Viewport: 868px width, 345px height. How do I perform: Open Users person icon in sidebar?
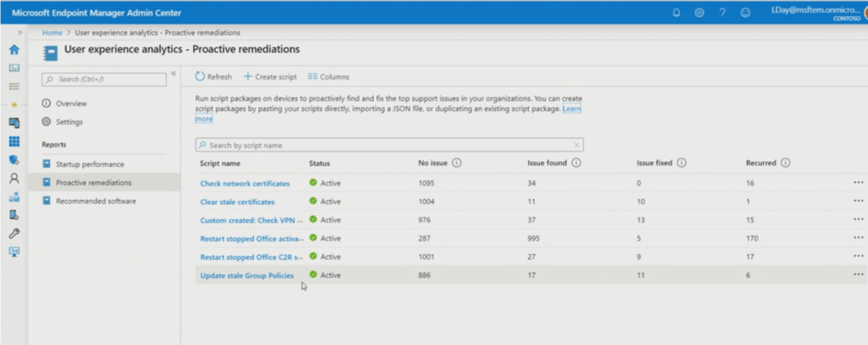tap(14, 178)
